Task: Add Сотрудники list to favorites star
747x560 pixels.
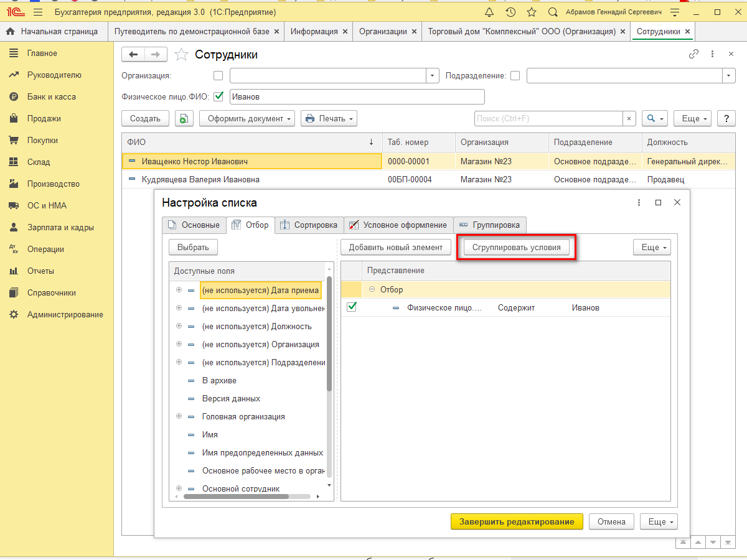Action: click(181, 55)
